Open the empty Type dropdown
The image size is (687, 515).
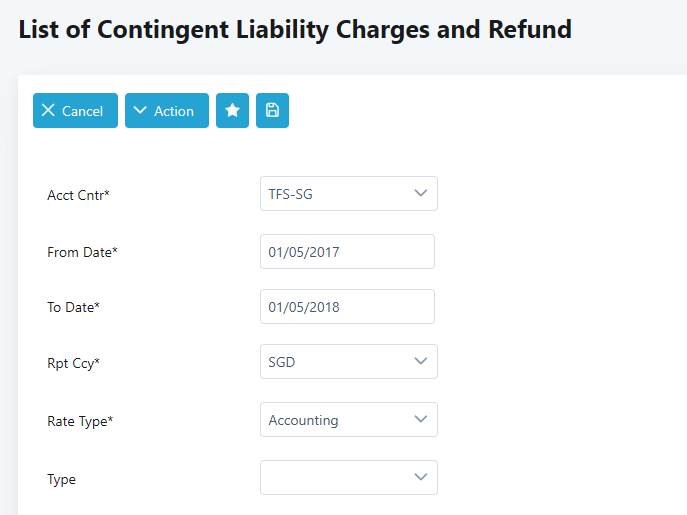click(x=348, y=477)
